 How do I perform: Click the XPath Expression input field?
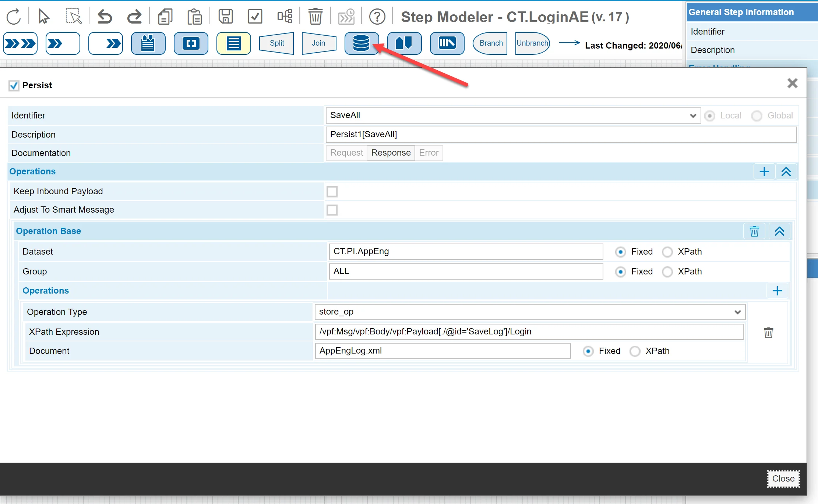[529, 332]
